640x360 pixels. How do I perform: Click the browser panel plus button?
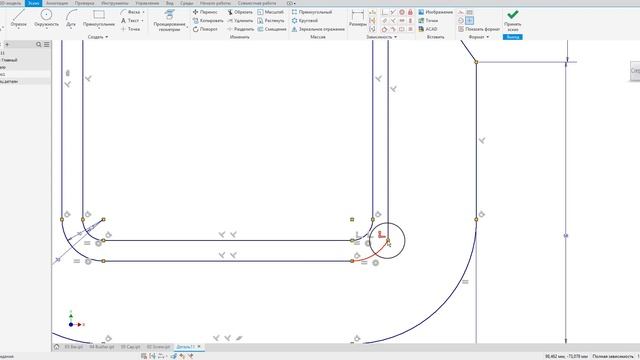point(7,44)
